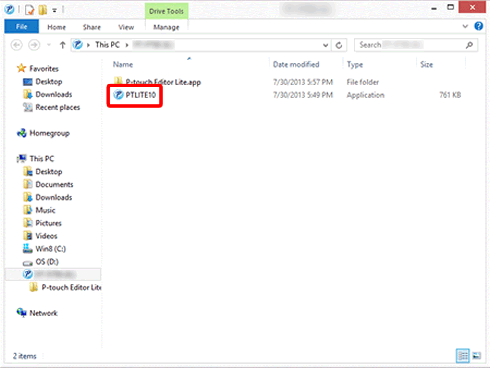Refresh the current folder view

click(339, 45)
